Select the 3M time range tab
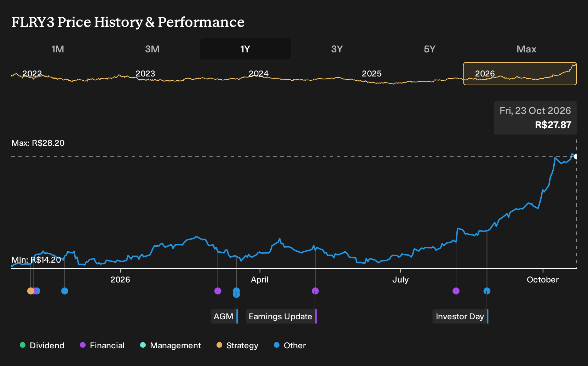 click(152, 49)
